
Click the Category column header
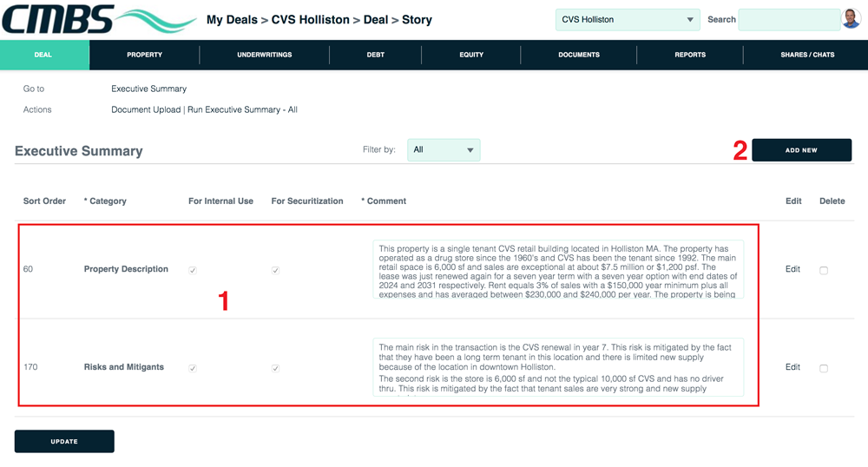click(105, 201)
